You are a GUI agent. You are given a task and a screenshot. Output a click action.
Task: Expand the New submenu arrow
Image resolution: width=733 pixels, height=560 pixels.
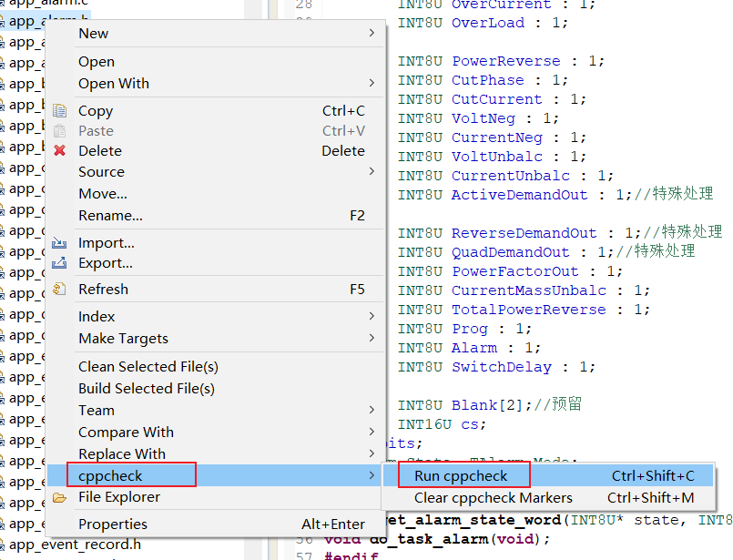click(x=372, y=33)
